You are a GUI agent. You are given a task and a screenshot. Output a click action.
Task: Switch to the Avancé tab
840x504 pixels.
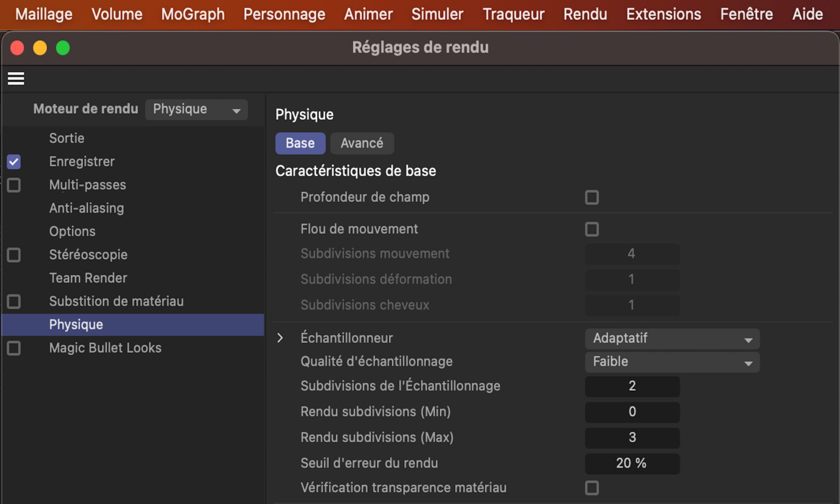pyautogui.click(x=361, y=143)
